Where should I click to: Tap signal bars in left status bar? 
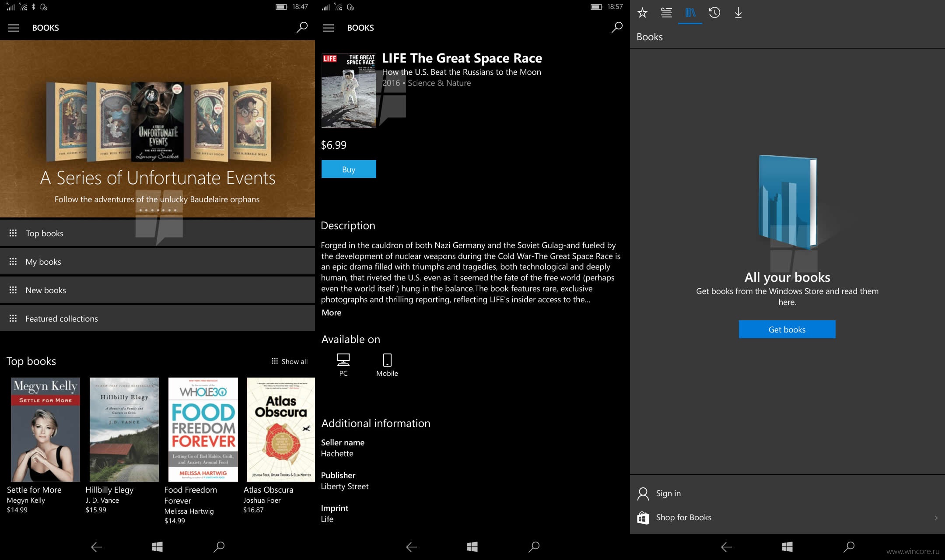(10, 7)
